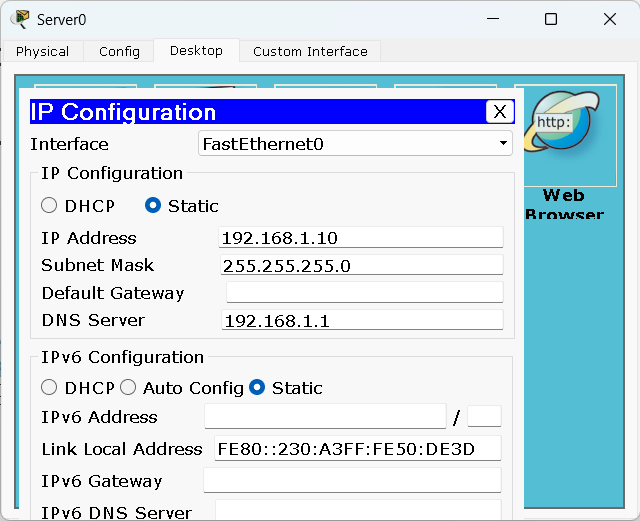Close the Server0 window

tap(610, 19)
